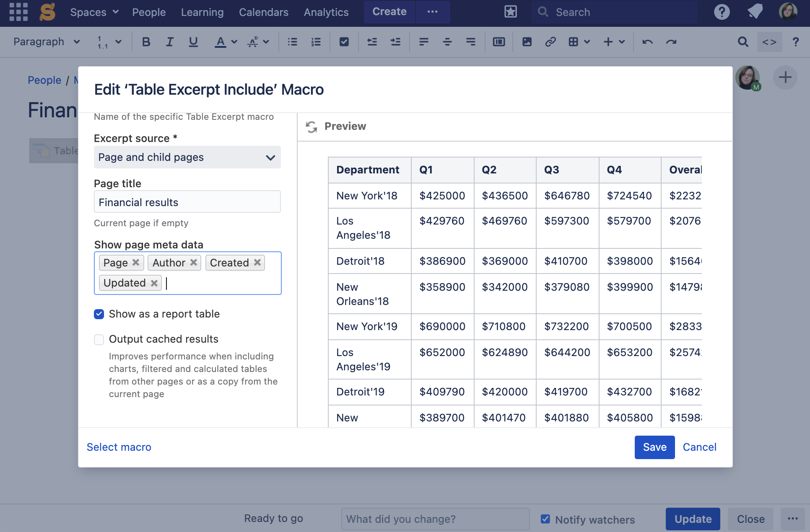
Task: Remove the Author meta data tag
Action: point(193,263)
